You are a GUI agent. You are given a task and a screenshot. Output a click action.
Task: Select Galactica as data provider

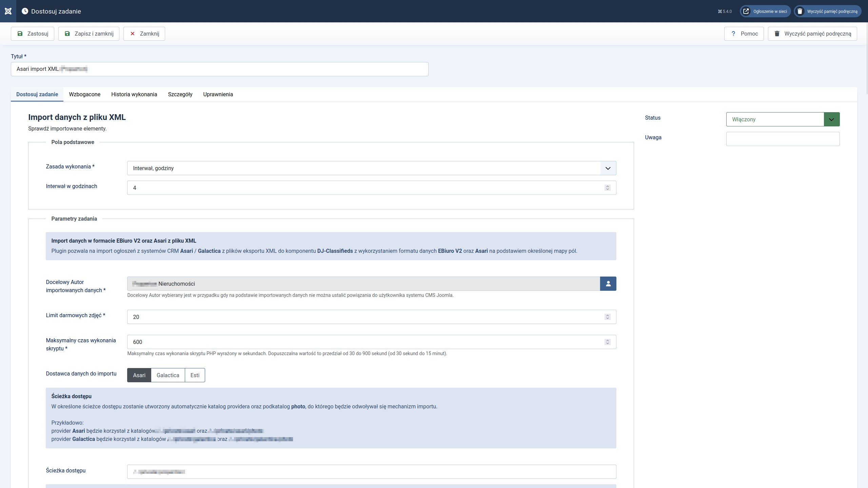(168, 375)
